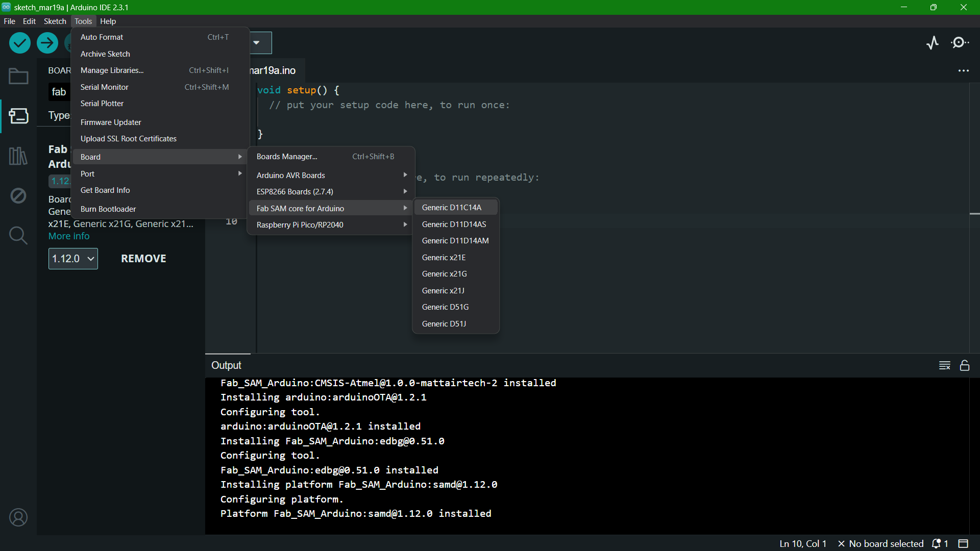The image size is (980, 551).
Task: Choose the Generic x21G board
Action: click(x=456, y=274)
